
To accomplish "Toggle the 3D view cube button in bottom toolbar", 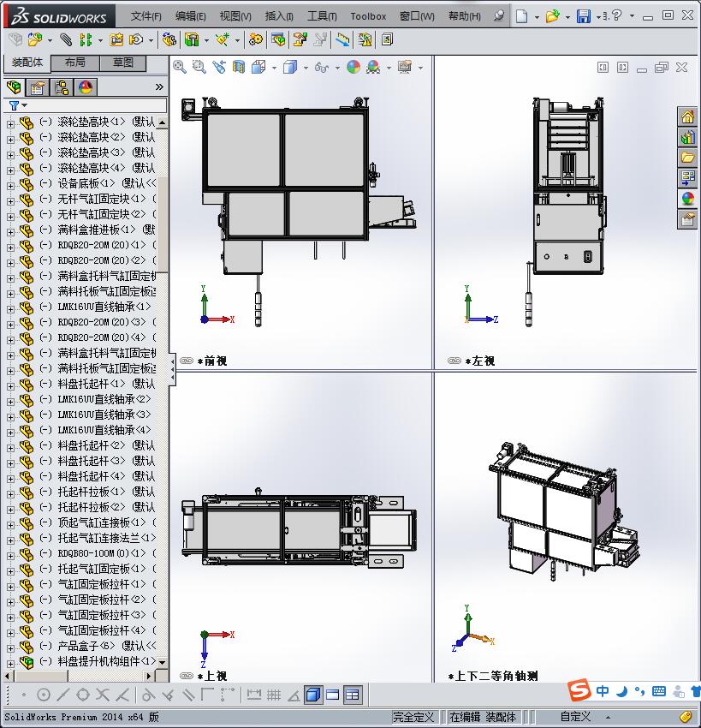I will tap(313, 695).
